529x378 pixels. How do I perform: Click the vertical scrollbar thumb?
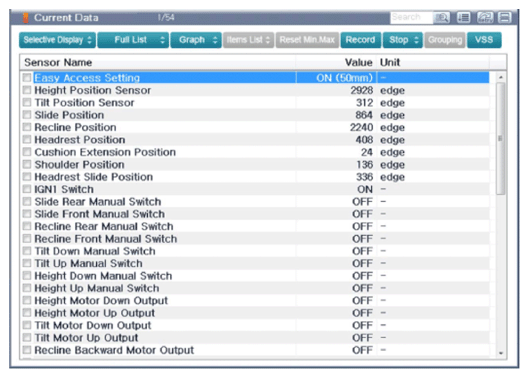pos(501,138)
